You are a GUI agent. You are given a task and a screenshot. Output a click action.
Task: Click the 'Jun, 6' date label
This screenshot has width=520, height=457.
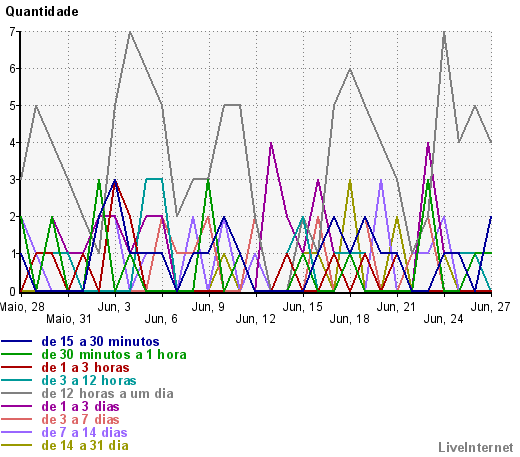coord(161,319)
